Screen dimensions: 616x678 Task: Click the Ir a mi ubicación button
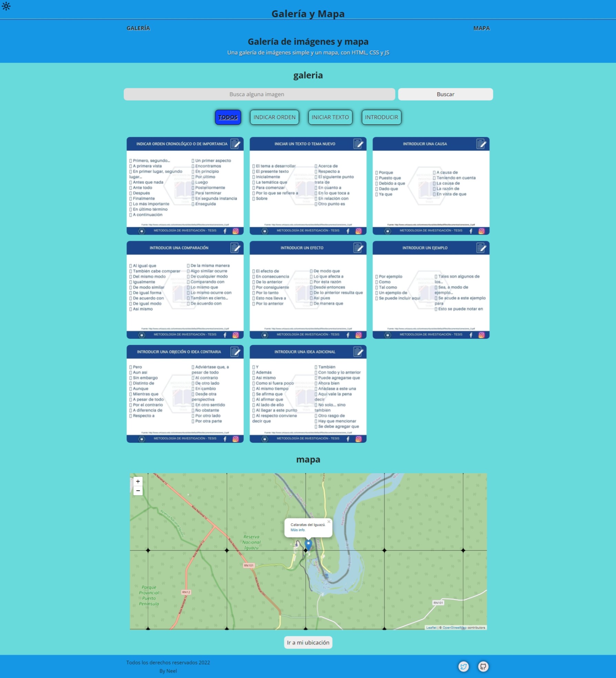click(x=308, y=643)
